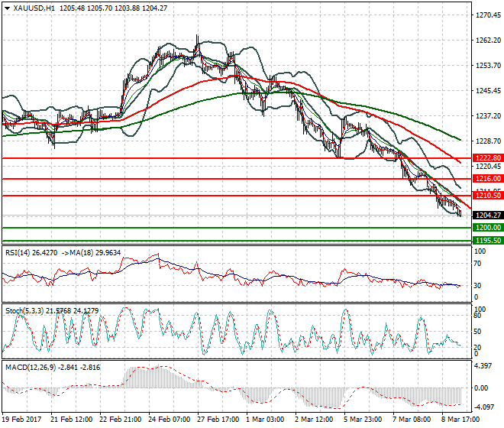Click the red 1222.80 price level label
504x428 pixels.
488,158
